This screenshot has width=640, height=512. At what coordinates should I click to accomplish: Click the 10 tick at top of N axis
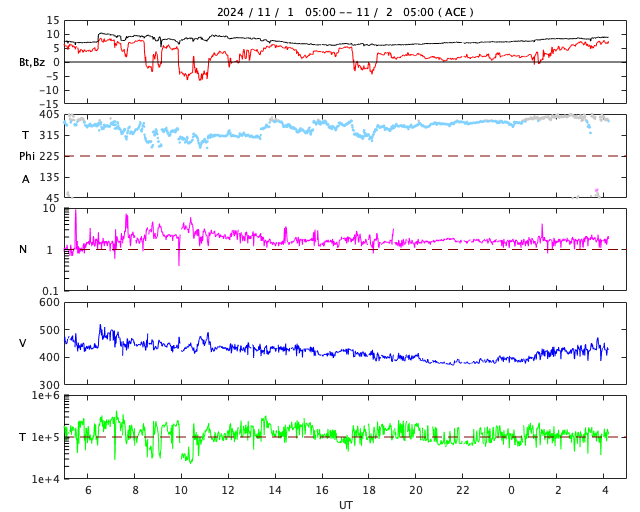point(49,208)
